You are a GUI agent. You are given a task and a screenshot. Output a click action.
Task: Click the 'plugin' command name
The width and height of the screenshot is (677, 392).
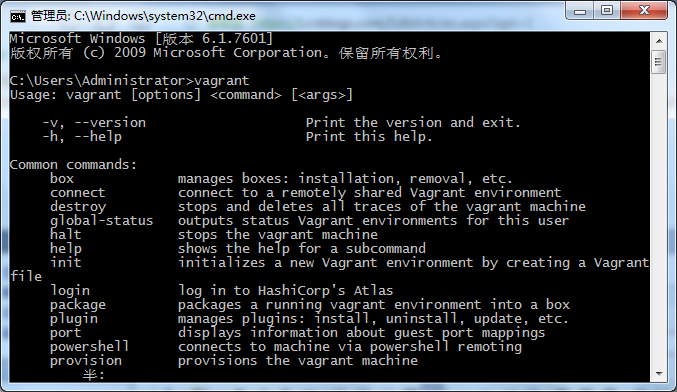[x=74, y=319]
